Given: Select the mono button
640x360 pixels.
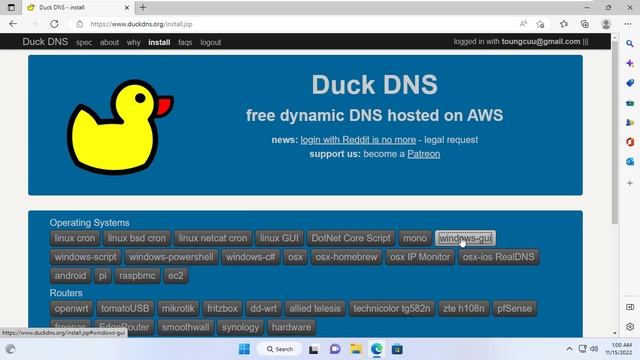Looking at the screenshot, I should click(x=415, y=238).
